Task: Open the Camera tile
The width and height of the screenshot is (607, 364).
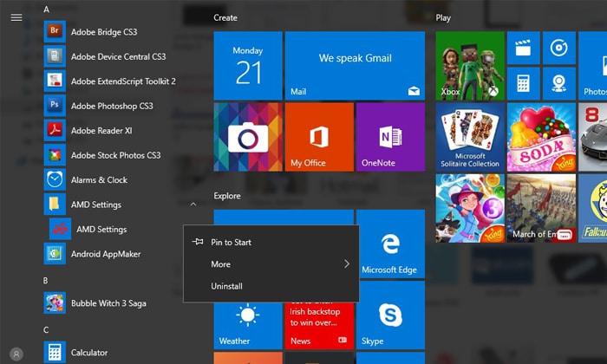Action: click(248, 137)
